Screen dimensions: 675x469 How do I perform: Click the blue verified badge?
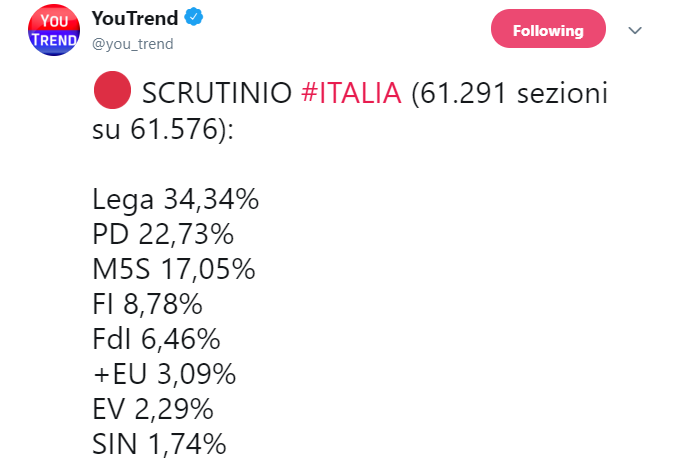(194, 17)
